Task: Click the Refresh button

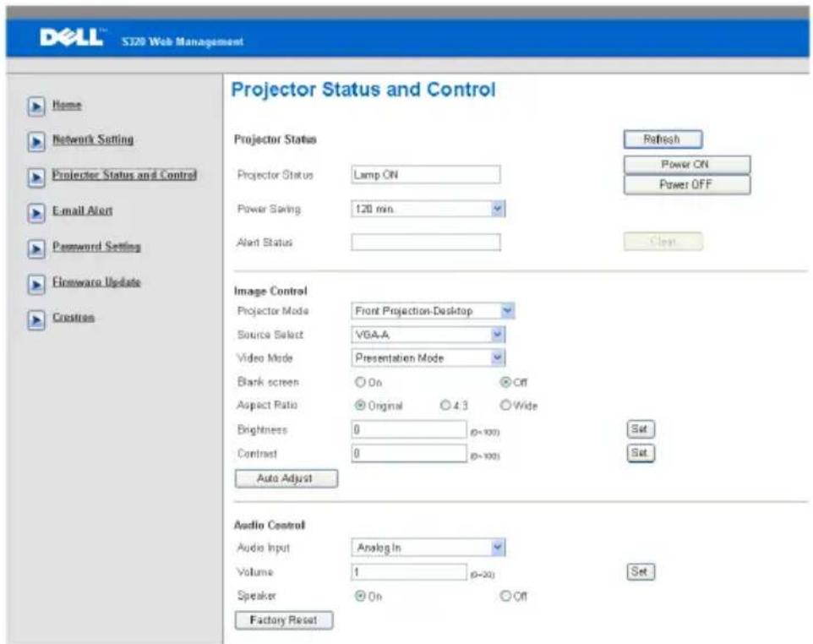Action: coord(663,139)
